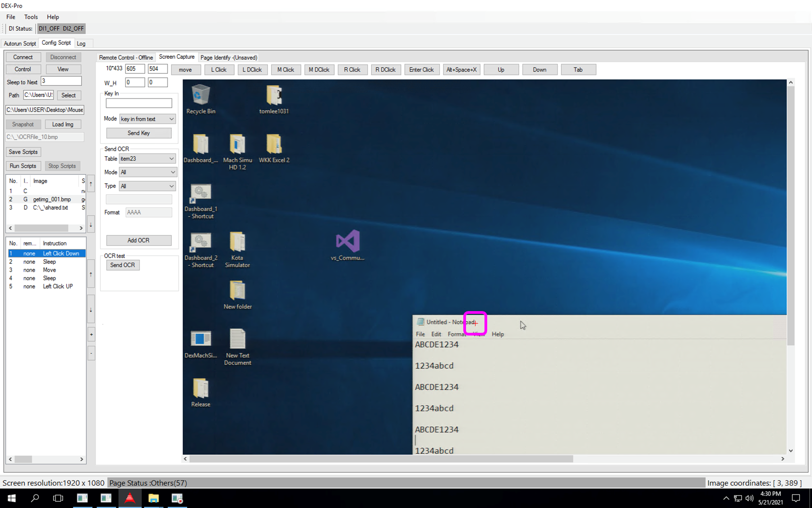The image size is (812, 508).
Task: Click the Dashboard_1 - Shortcut icon
Action: pyautogui.click(x=201, y=194)
